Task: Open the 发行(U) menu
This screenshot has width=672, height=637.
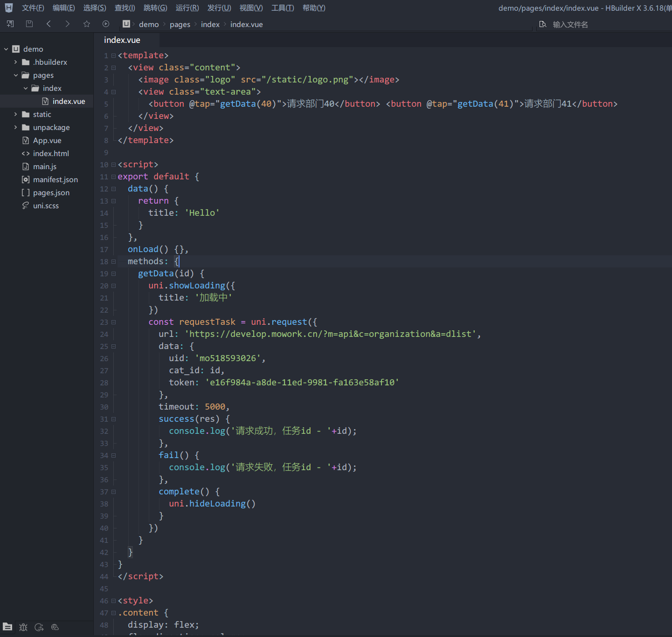Action: tap(219, 8)
